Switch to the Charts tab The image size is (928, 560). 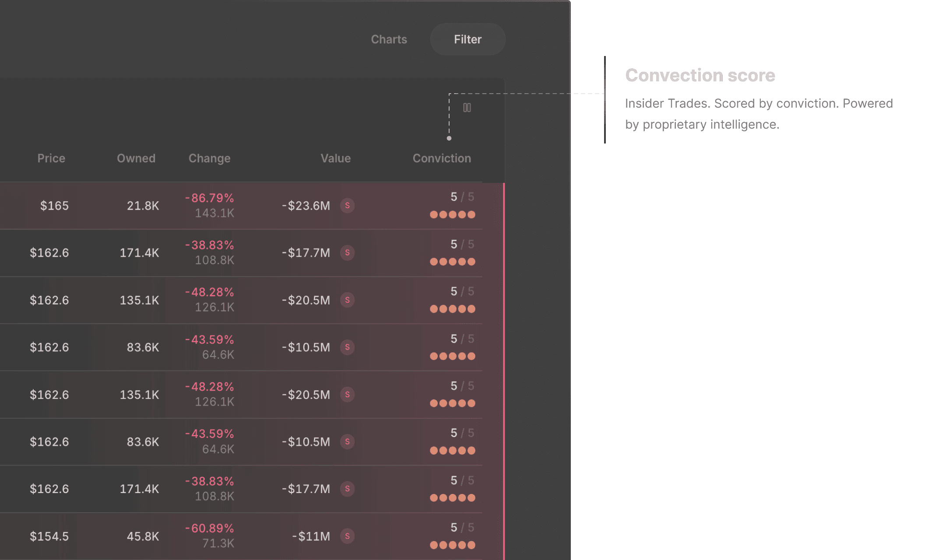tap(389, 39)
